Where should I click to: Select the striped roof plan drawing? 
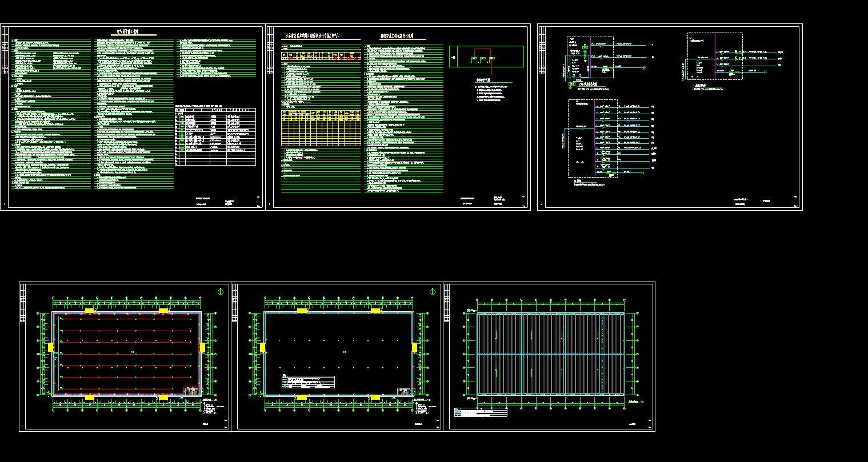click(x=550, y=353)
